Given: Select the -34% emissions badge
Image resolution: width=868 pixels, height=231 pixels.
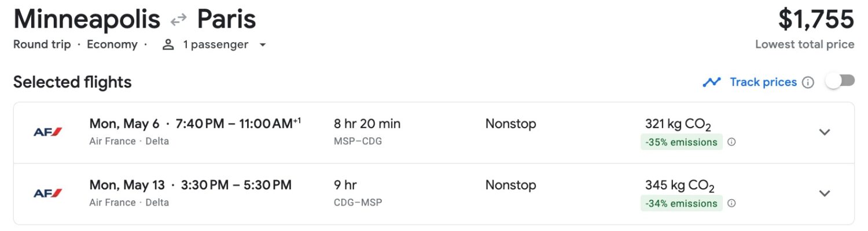Looking at the screenshot, I should click(x=682, y=203).
